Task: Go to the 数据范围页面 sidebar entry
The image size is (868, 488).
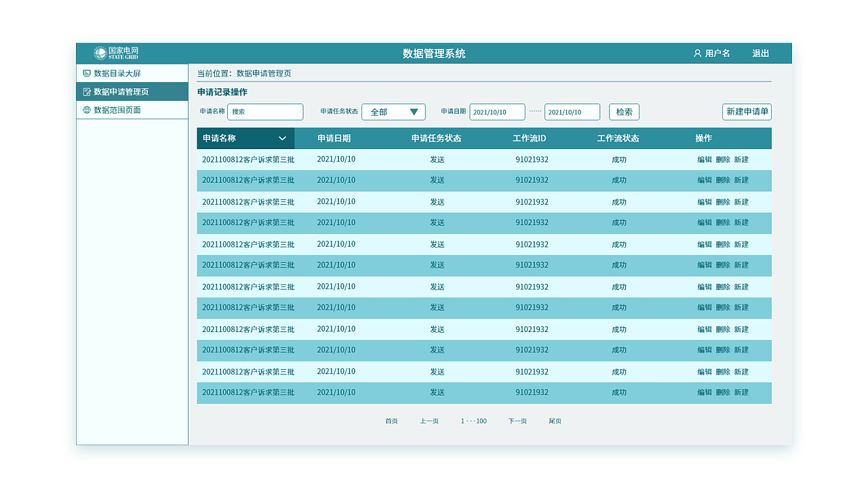Action: 132,110
